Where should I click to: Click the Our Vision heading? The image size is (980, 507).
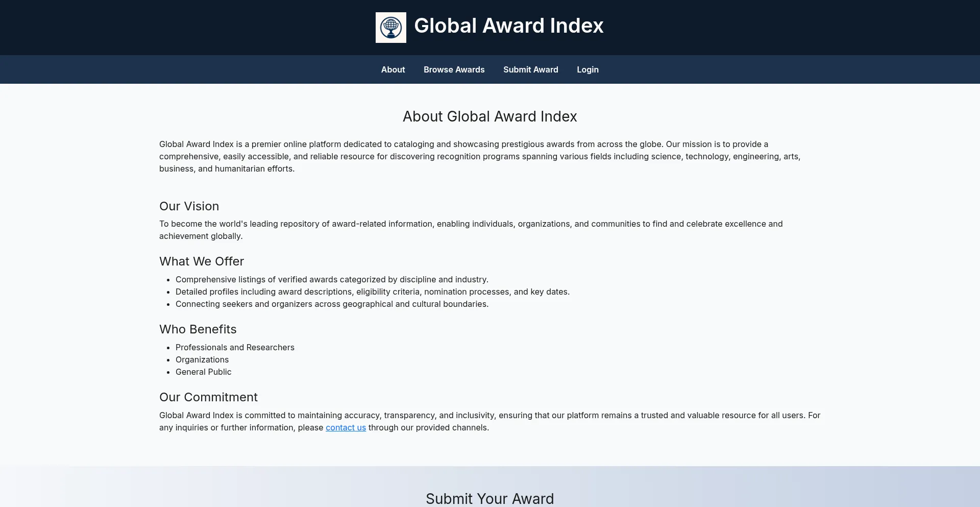tap(189, 206)
